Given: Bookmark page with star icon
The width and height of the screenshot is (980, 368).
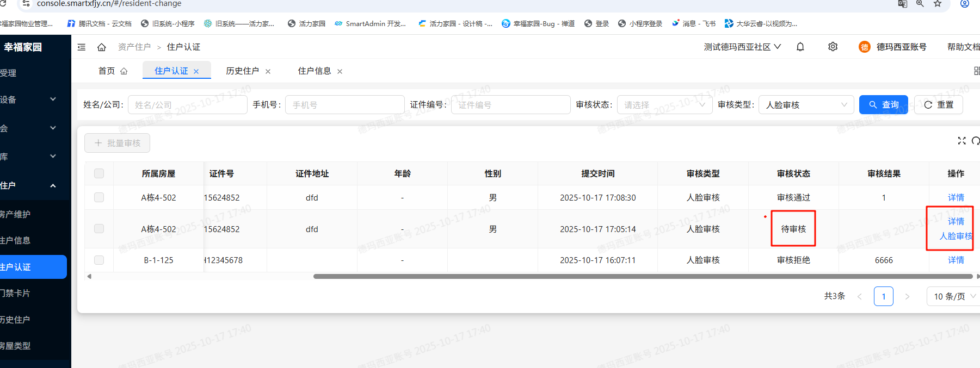Looking at the screenshot, I should [x=938, y=4].
